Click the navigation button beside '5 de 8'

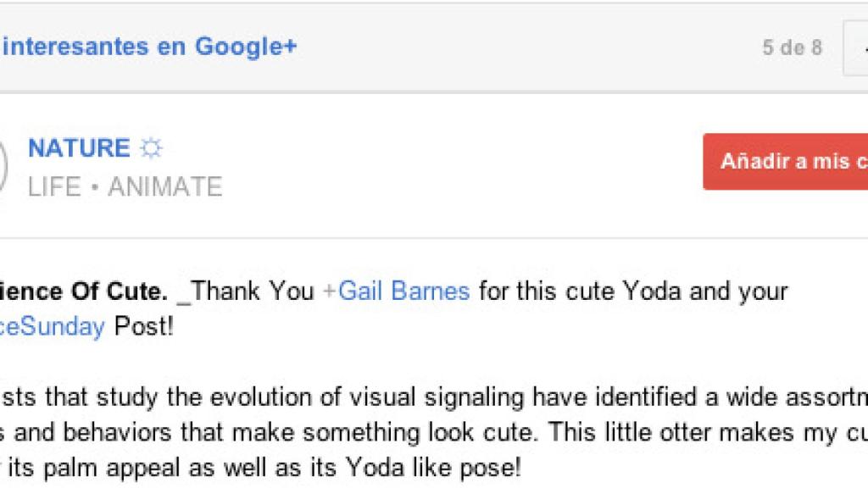(856, 48)
